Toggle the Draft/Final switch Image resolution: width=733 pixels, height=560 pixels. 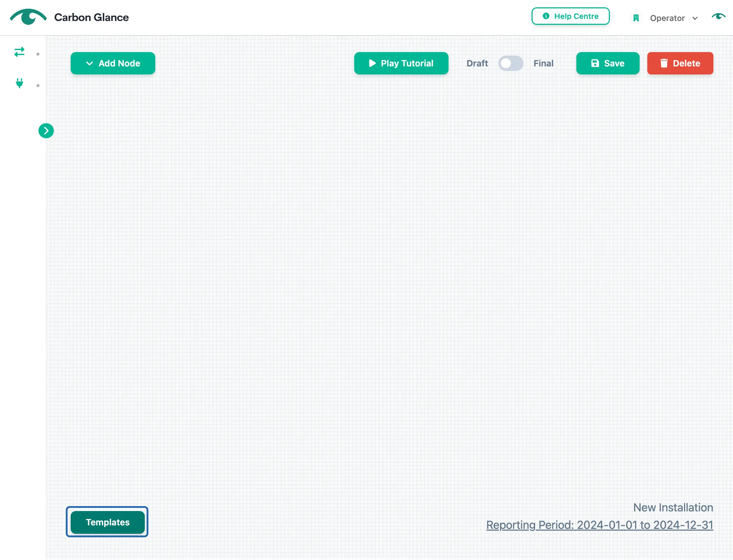pos(511,63)
